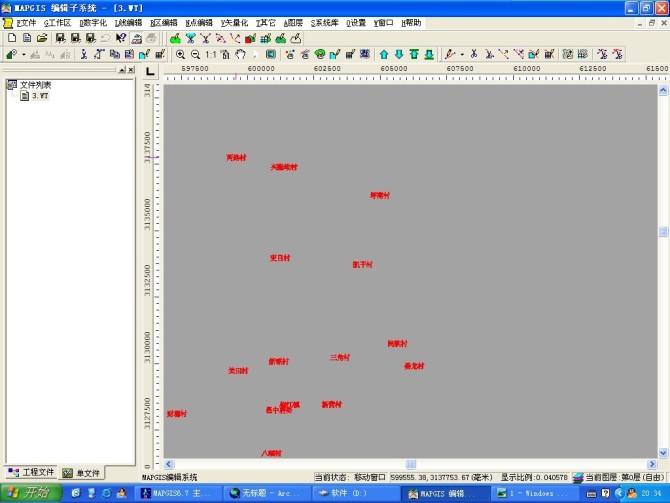Zoom in with the plus magnifier

(180, 54)
